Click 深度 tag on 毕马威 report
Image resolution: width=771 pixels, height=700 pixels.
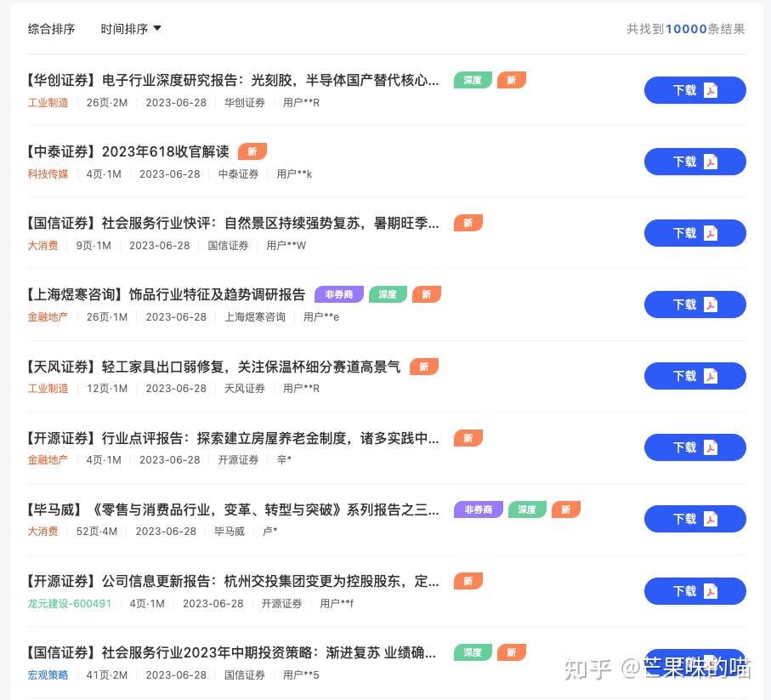527,509
